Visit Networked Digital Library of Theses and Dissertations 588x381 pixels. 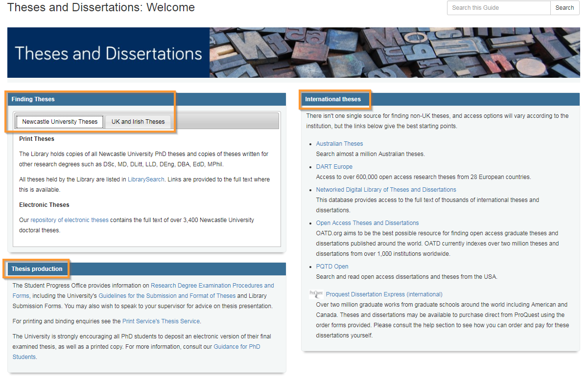coord(386,190)
